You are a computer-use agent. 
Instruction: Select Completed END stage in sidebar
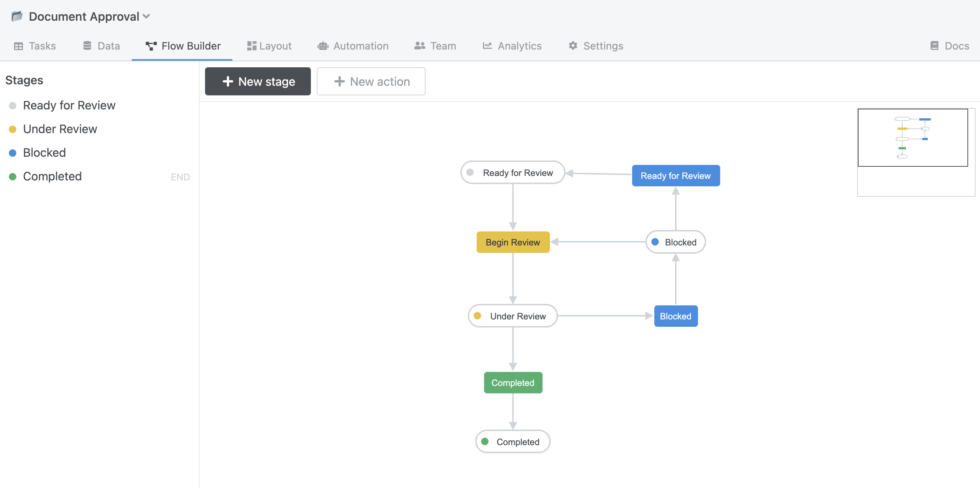[x=52, y=176]
